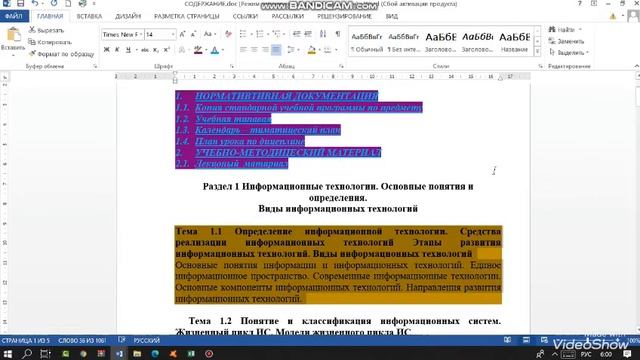Open Выделить (Select) dropdown
640x360 pixels.
pos(569,53)
